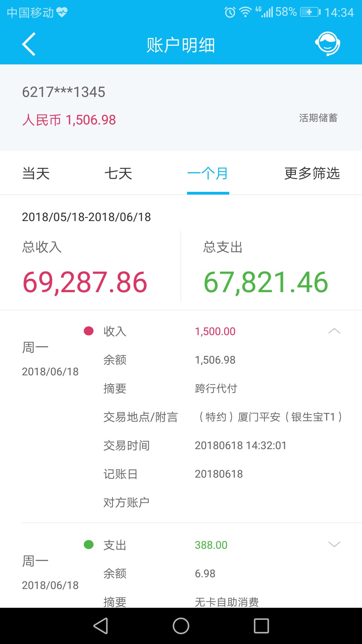Tap the account number 6217***1345

point(64,92)
